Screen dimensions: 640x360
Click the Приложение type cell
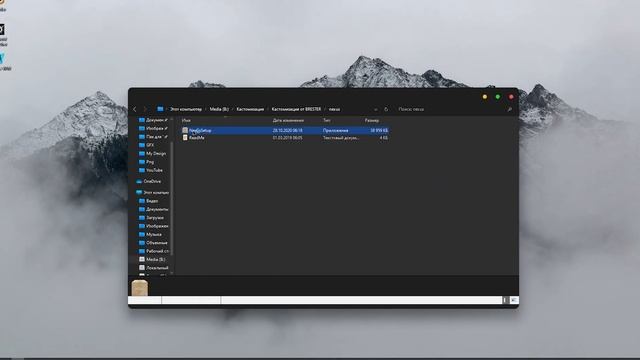pyautogui.click(x=336, y=130)
